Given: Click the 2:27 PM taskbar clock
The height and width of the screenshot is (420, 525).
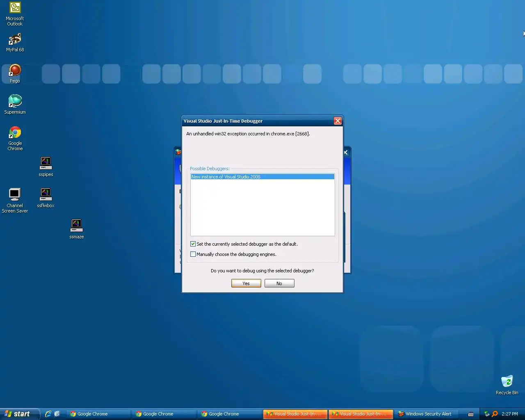Looking at the screenshot, I should point(510,414).
